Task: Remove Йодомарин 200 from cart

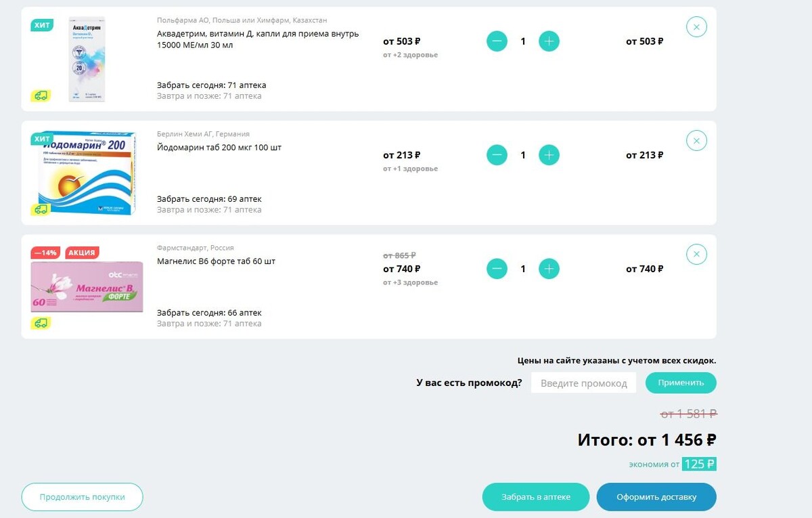Action: (x=696, y=140)
